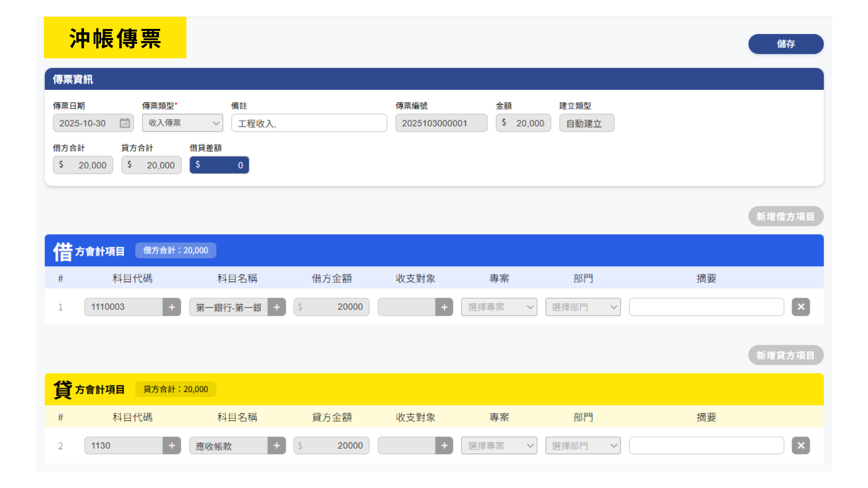Viewport: 868px width, 488px height.
Task: Click plus beside 應收帳款 account name
Action: coord(277,446)
